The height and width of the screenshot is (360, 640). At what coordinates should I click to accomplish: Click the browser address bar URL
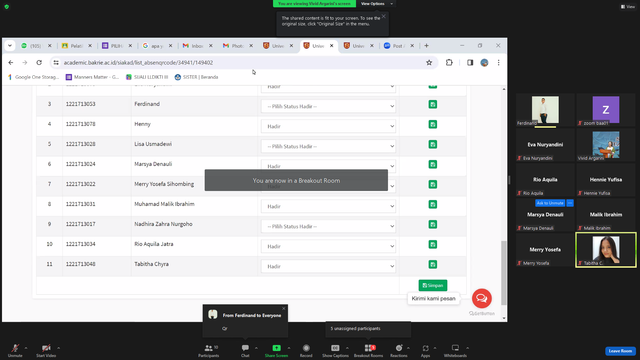[138, 62]
